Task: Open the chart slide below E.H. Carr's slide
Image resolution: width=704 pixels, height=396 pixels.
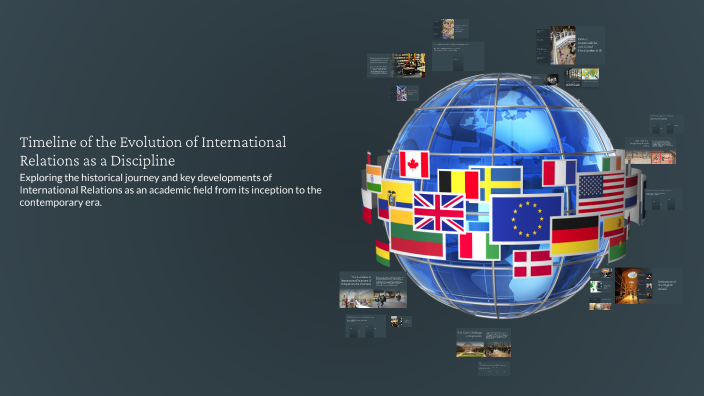Action: pos(494,368)
